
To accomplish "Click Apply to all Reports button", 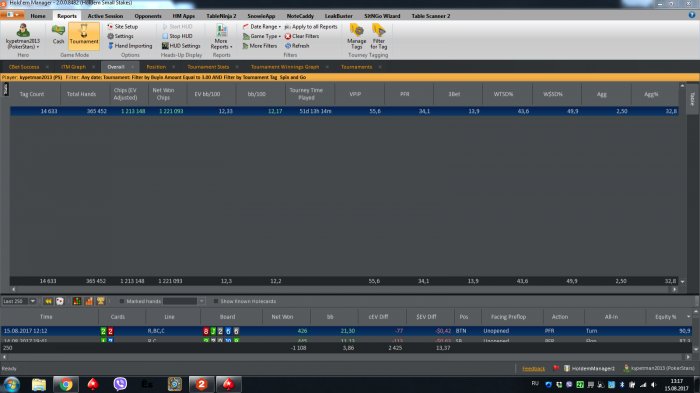I will click(x=311, y=27).
